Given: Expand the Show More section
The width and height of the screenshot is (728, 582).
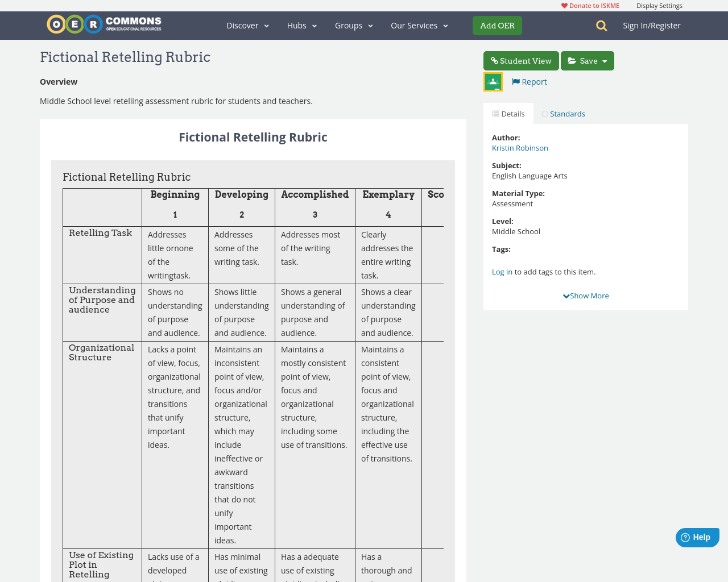Looking at the screenshot, I should [586, 295].
